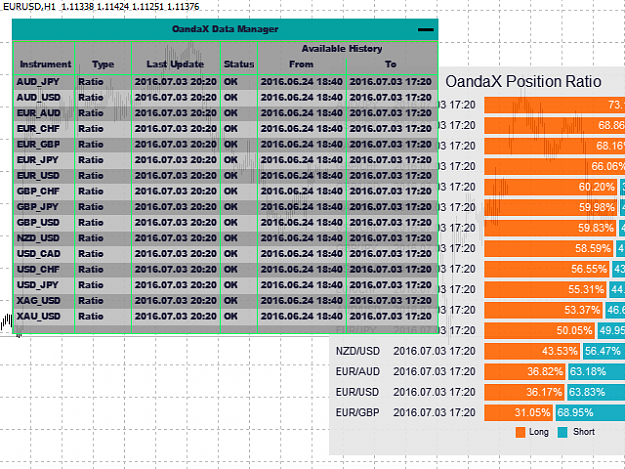Select the EUR_CHF instrument row
The height and width of the screenshot is (469, 625).
coord(225,129)
